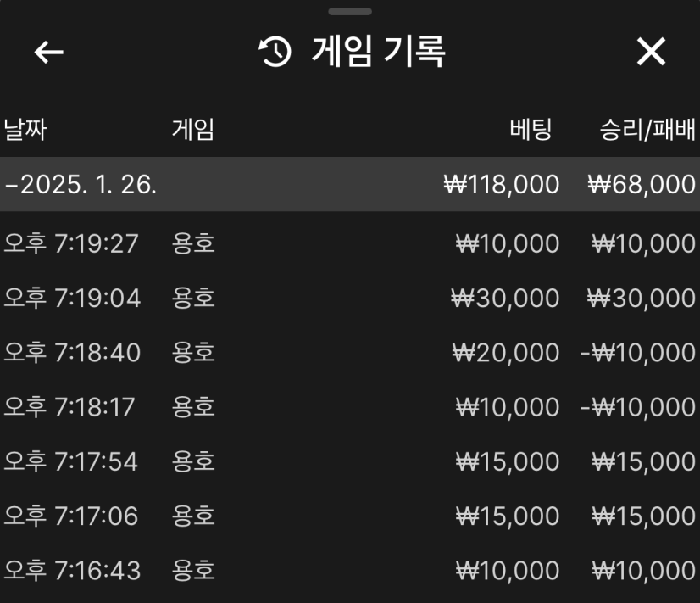Click the ₩68,000 total win amount

642,184
